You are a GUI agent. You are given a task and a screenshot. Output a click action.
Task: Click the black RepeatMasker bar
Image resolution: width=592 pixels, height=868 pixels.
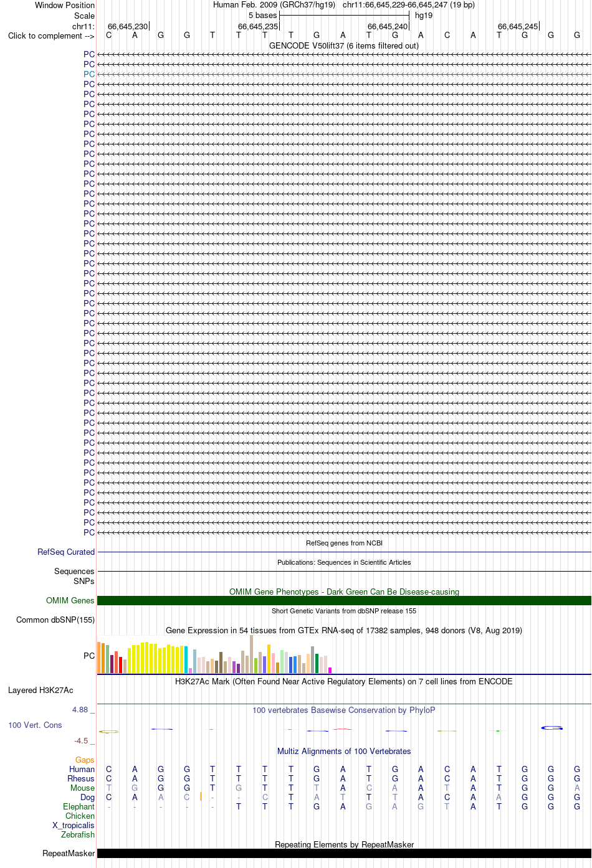point(344,853)
